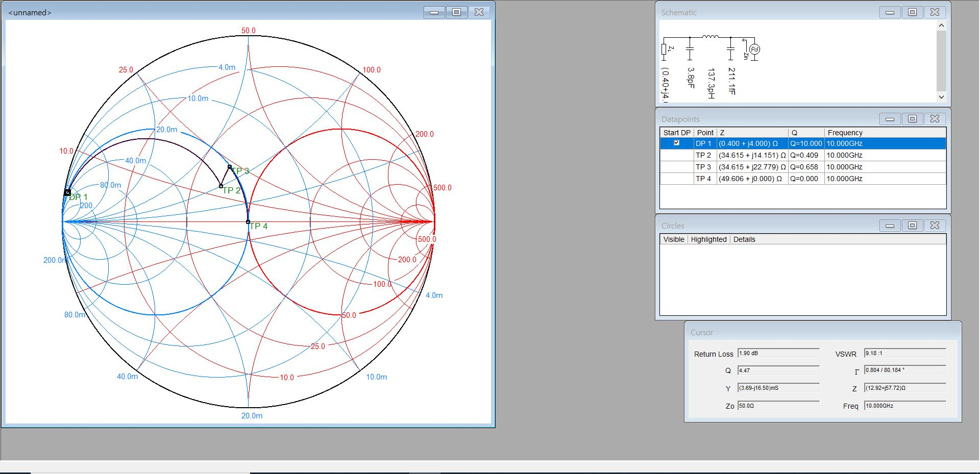Click the ZL load impedance symbol

click(664, 49)
